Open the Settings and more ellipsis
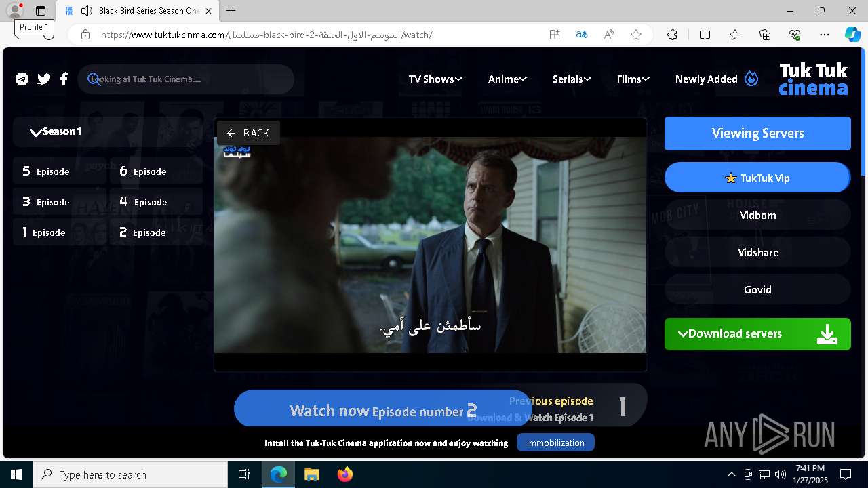The image size is (868, 488). pos(825,35)
